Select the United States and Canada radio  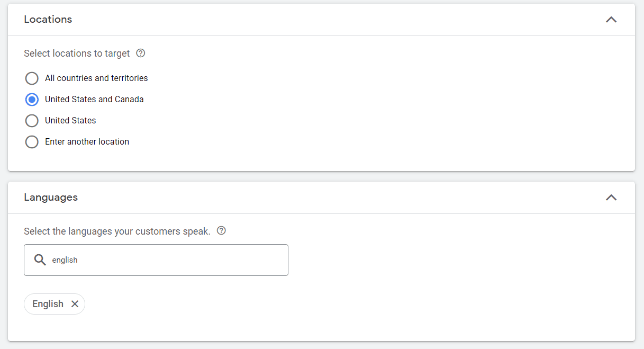click(x=32, y=100)
